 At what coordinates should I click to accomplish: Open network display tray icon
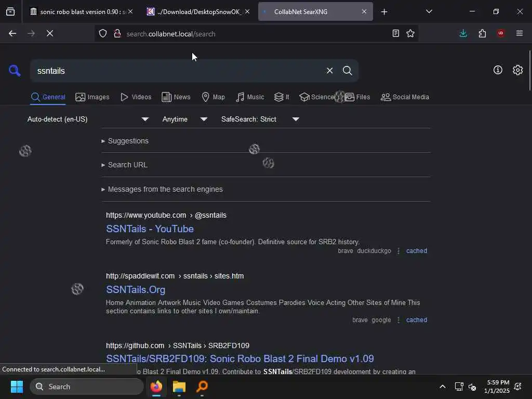(459, 387)
